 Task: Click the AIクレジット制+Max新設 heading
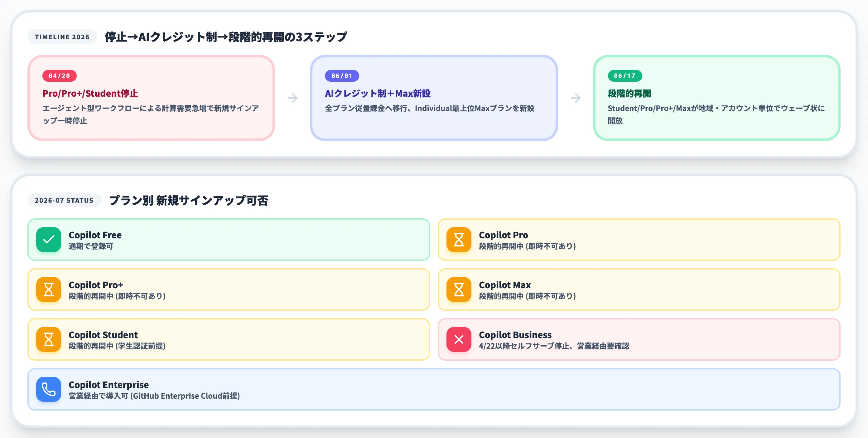(378, 93)
